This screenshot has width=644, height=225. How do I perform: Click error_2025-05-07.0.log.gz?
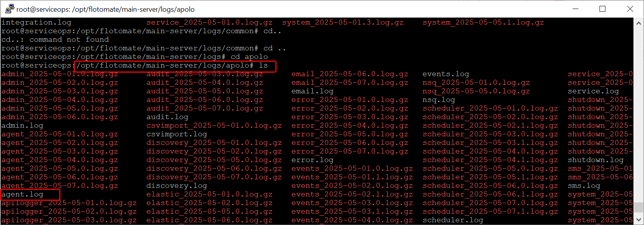[350, 151]
